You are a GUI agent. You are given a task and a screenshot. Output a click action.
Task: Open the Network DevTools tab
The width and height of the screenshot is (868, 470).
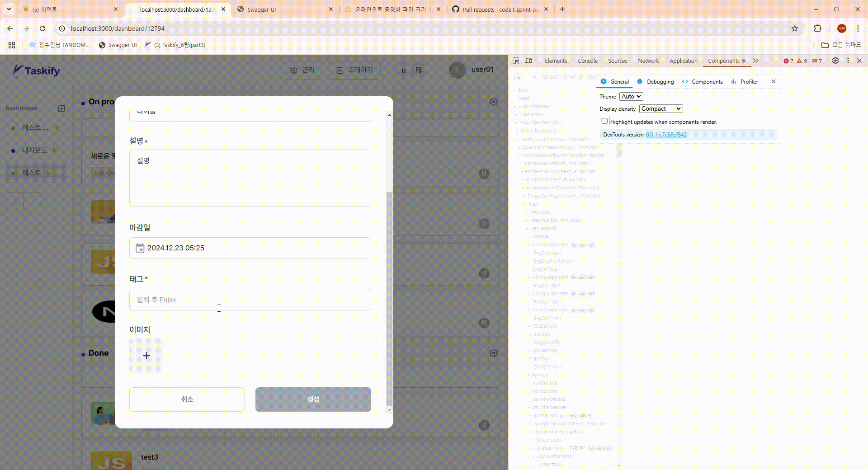648,61
